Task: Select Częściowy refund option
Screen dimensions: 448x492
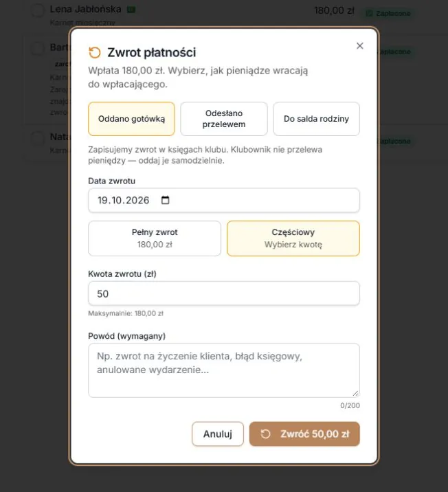Action: pyautogui.click(x=293, y=238)
